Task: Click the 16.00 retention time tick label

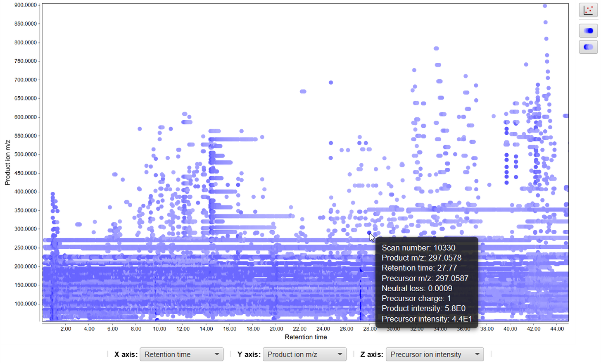Action: coord(230,329)
